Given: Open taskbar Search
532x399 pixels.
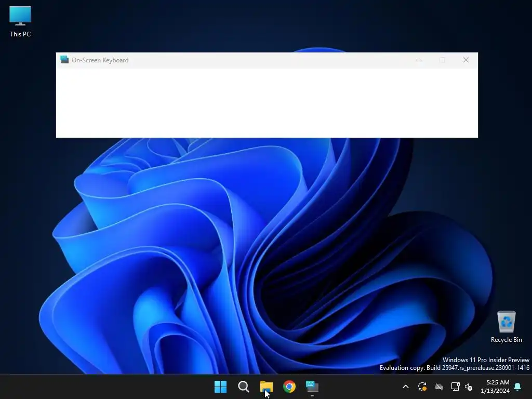Looking at the screenshot, I should [244, 387].
